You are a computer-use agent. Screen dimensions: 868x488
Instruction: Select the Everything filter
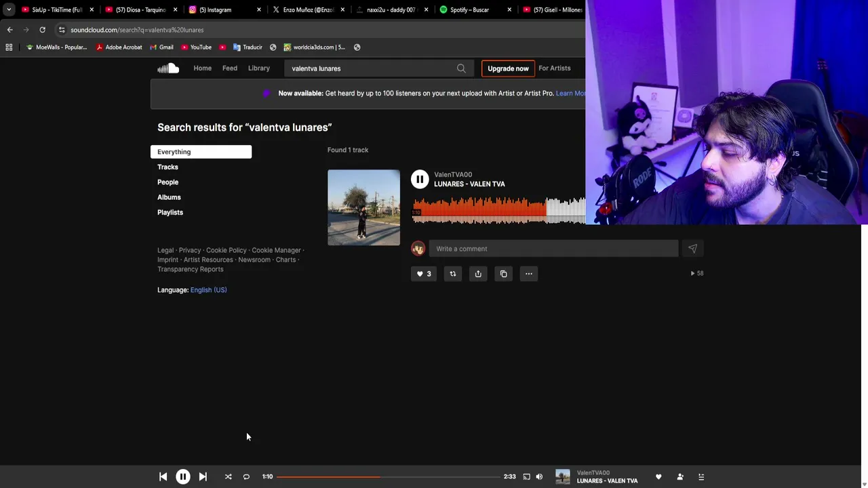(201, 152)
